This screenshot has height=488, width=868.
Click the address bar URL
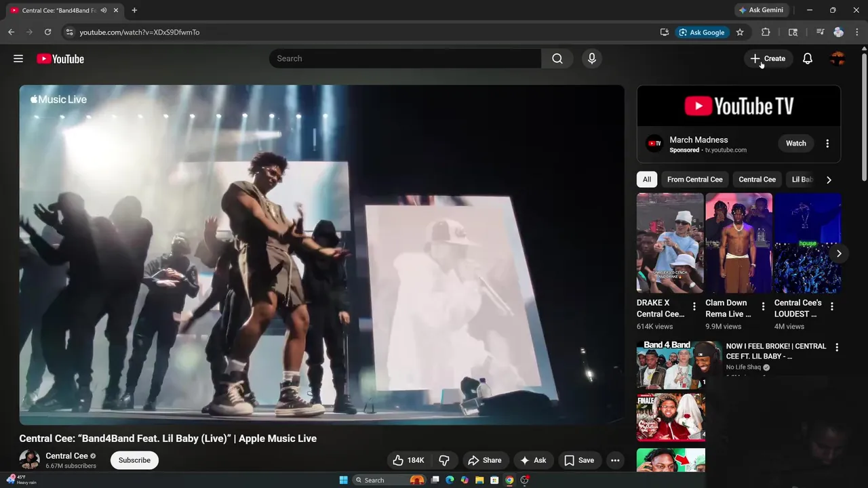[x=139, y=32]
